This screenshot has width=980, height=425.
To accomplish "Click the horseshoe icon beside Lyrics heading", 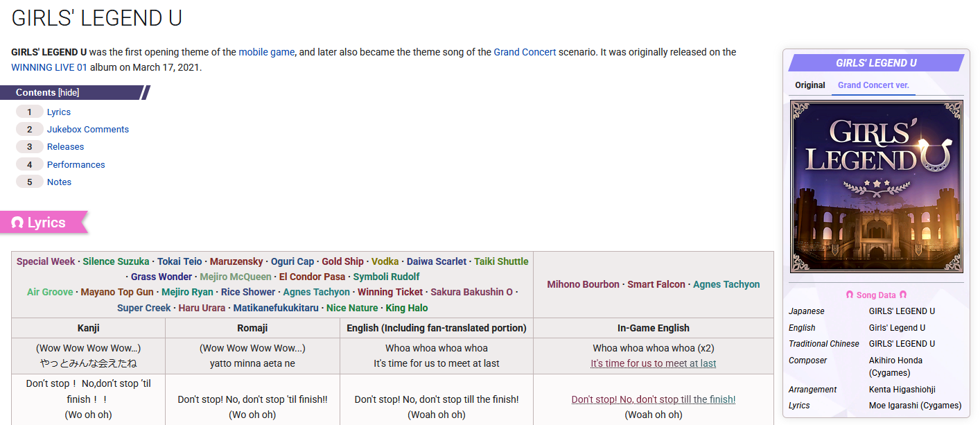I will coord(18,223).
